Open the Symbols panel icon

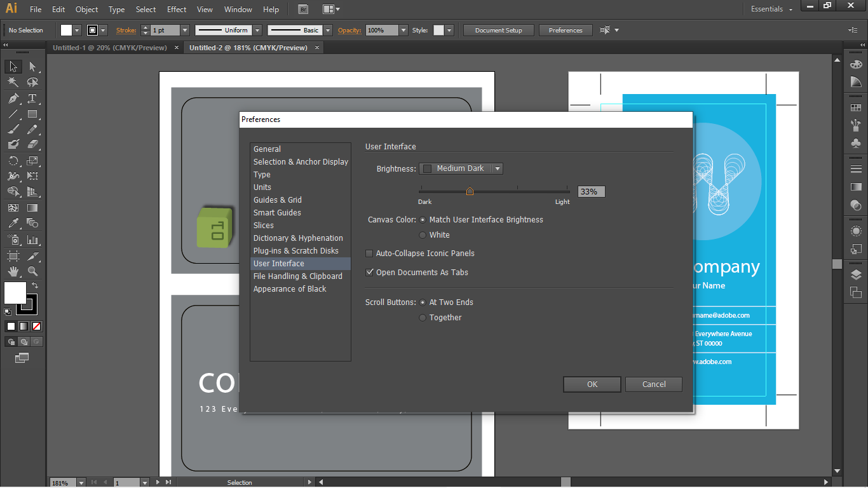[x=856, y=143]
